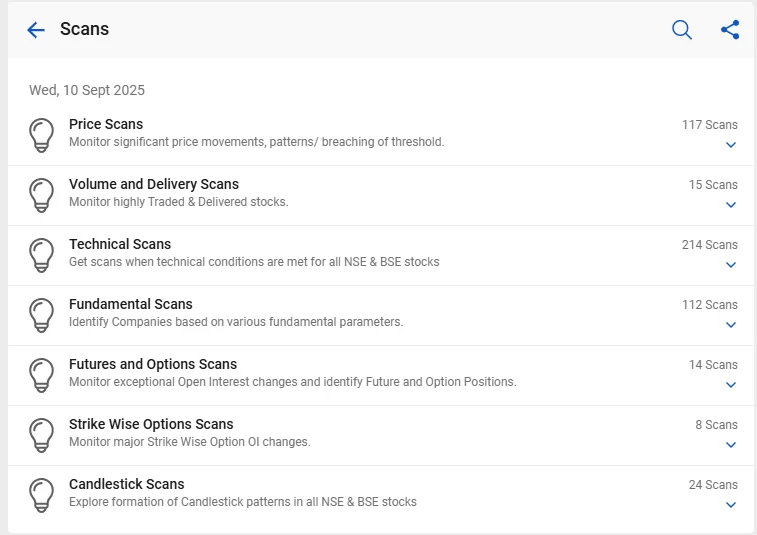Click the Candlestick Scans description text

coord(243,502)
